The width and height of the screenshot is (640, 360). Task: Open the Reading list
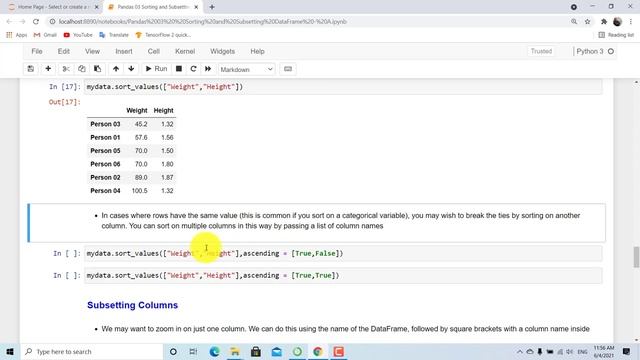click(x=616, y=35)
